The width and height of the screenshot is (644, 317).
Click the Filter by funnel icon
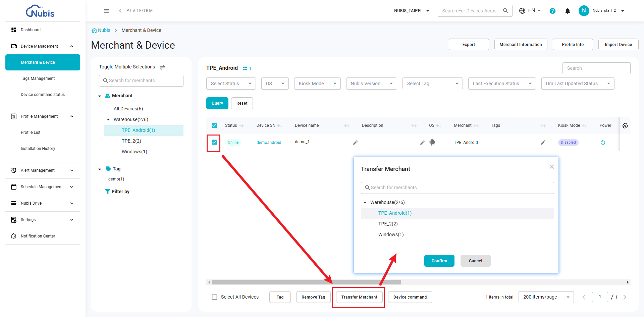[x=107, y=192]
